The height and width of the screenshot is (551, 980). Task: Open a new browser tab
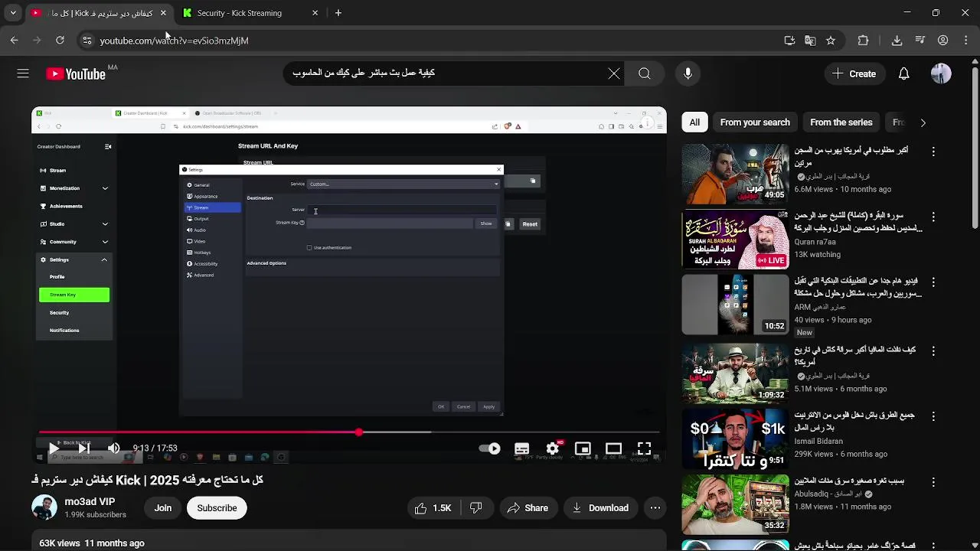[x=338, y=13]
